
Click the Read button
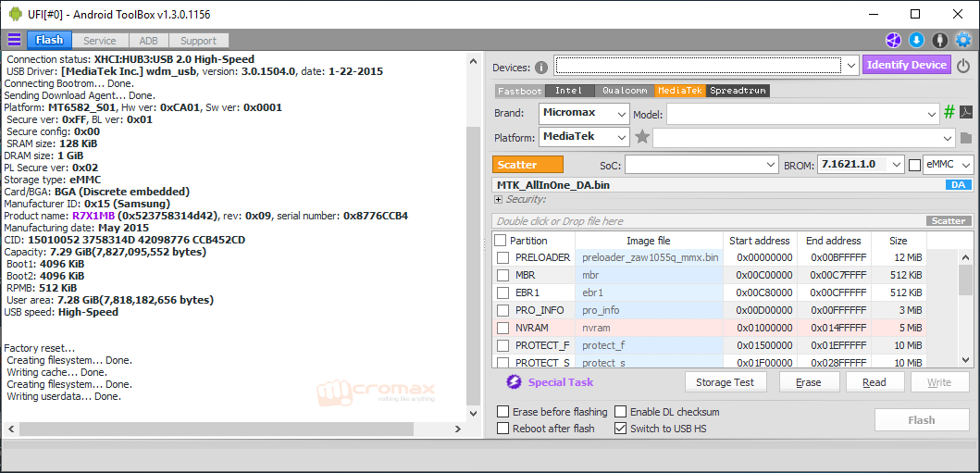[875, 382]
